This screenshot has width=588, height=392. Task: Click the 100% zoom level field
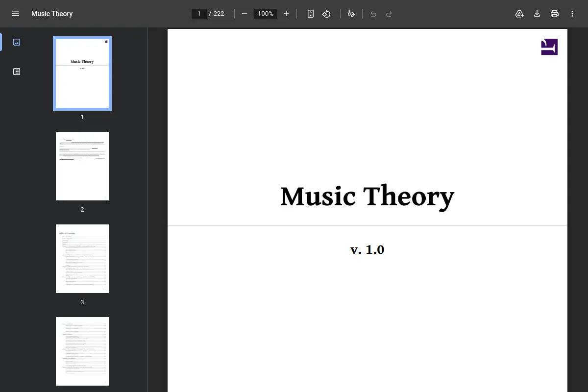pyautogui.click(x=266, y=14)
